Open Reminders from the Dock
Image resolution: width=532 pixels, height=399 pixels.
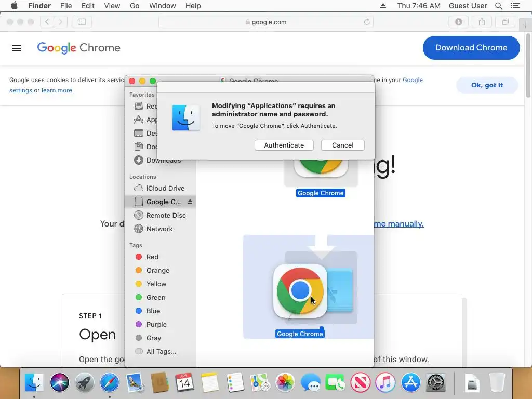(x=235, y=383)
